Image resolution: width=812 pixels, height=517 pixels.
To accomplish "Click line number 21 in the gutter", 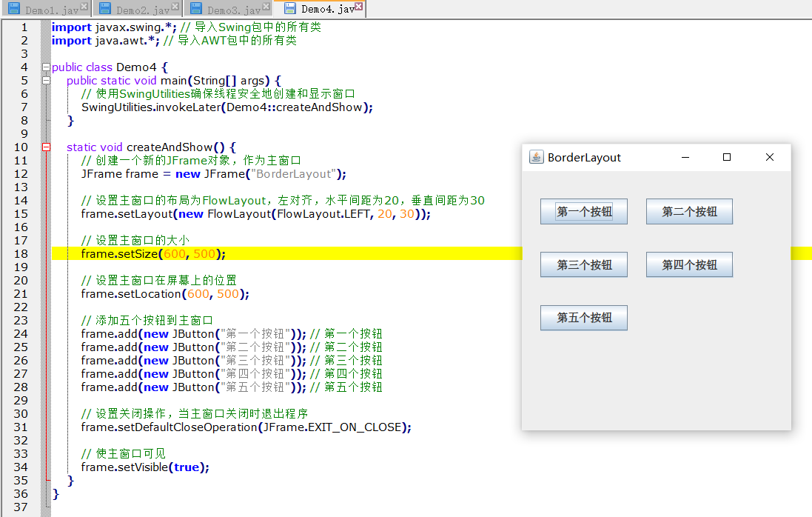I will coord(21,294).
